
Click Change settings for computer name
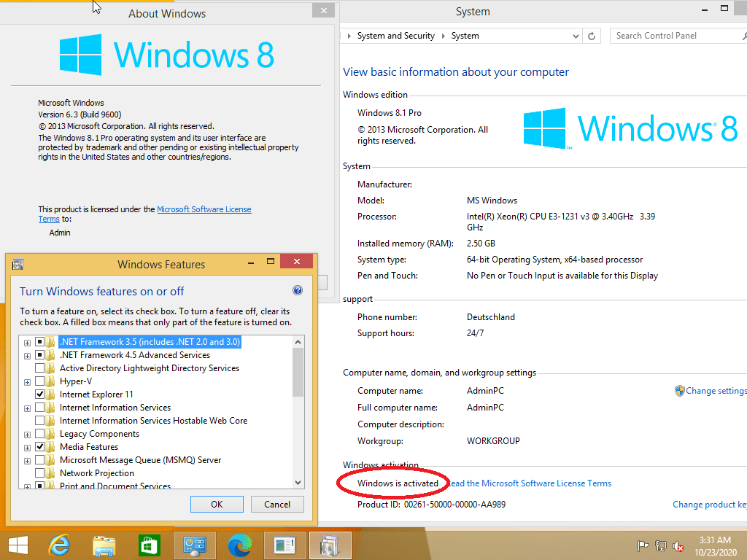click(716, 391)
